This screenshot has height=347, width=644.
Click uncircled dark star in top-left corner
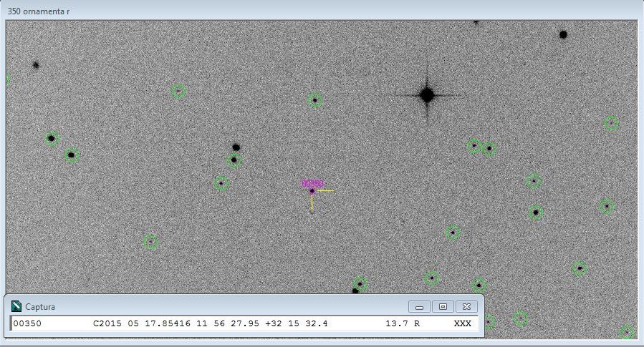pos(35,65)
